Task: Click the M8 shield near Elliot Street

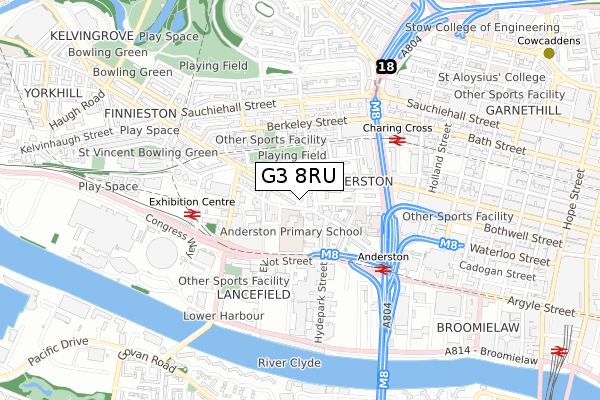Action: (329, 254)
